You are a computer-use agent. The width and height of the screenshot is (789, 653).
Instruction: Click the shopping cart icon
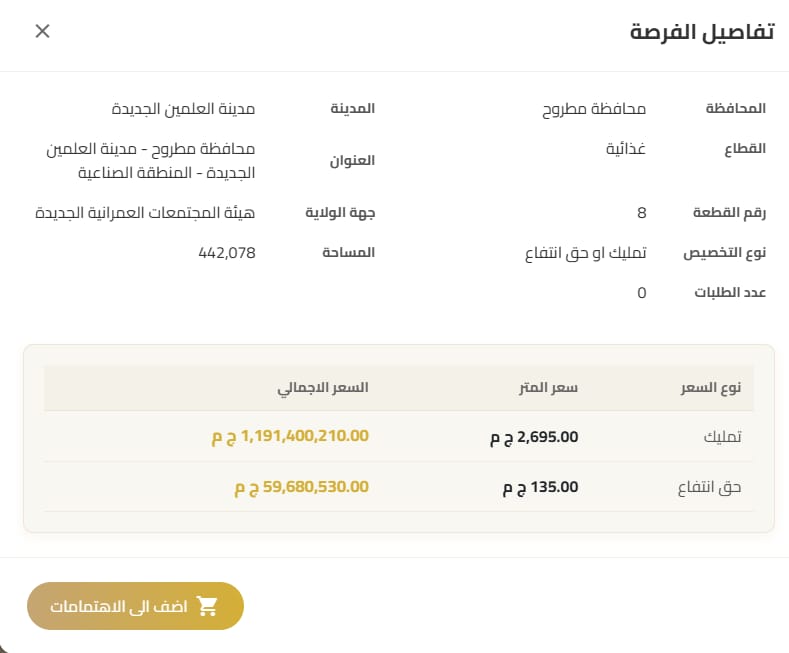pos(207,606)
